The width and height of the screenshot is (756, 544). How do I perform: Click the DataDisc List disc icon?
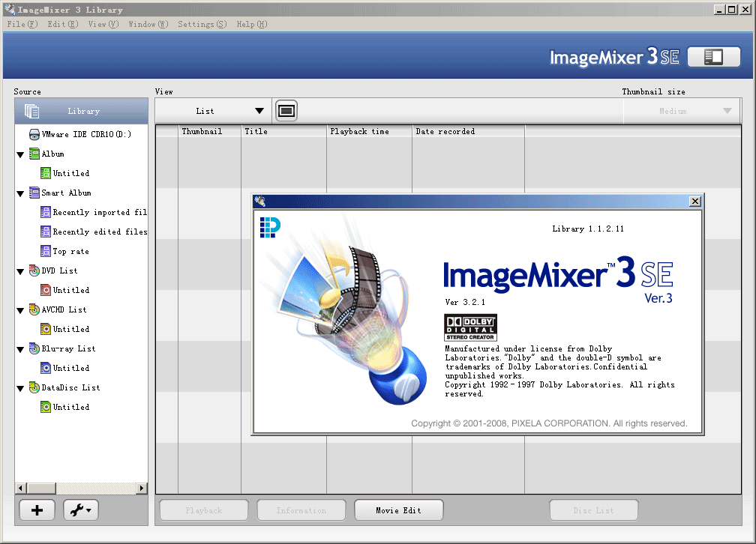(x=34, y=387)
